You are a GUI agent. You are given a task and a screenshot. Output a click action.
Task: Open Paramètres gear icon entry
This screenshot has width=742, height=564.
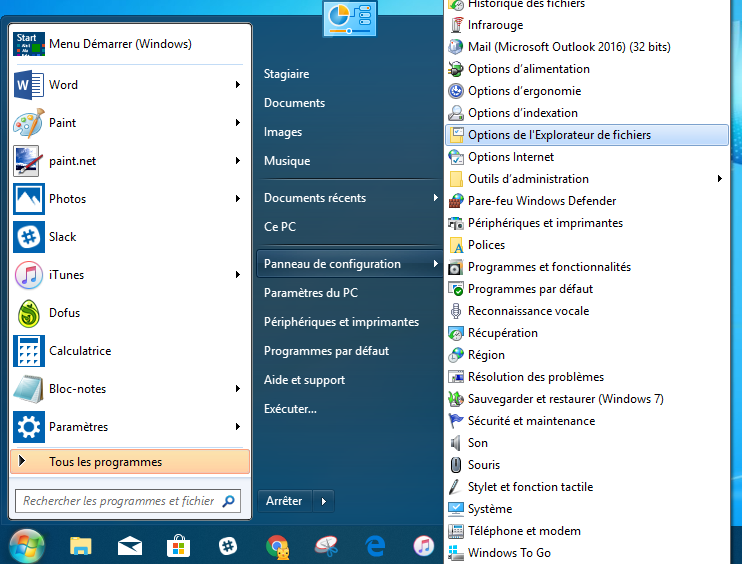click(128, 427)
